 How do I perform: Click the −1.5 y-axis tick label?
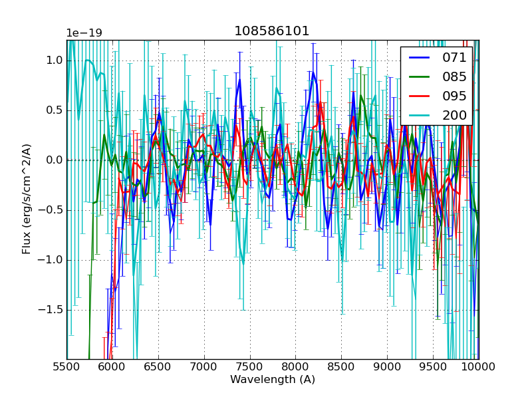click(52, 310)
